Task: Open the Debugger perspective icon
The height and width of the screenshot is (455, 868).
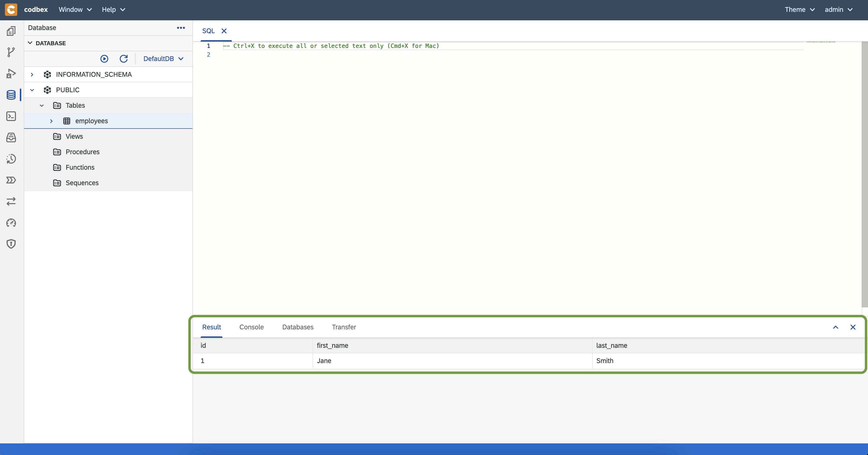Action: pos(11,74)
